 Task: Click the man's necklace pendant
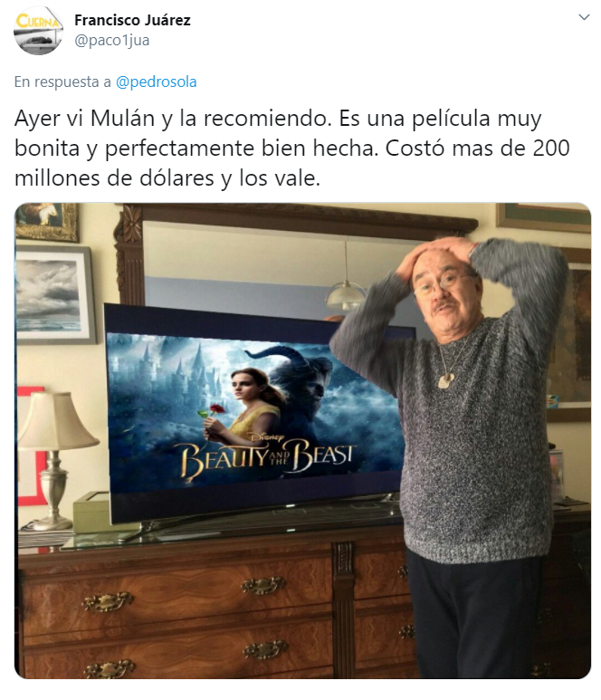pos(444,381)
